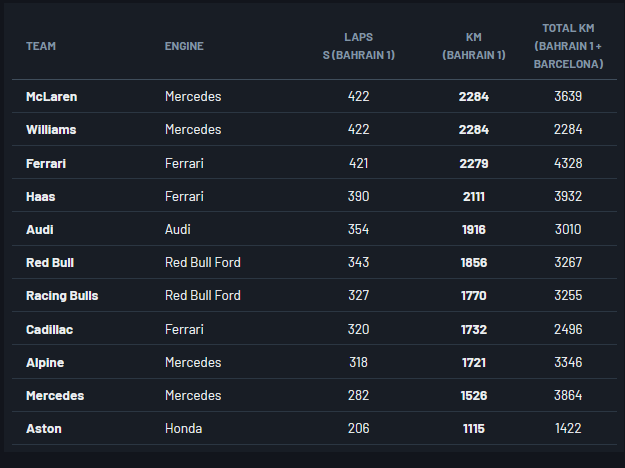This screenshot has width=625, height=468.
Task: Select Ferrari's total km value 4328
Action: click(x=568, y=163)
